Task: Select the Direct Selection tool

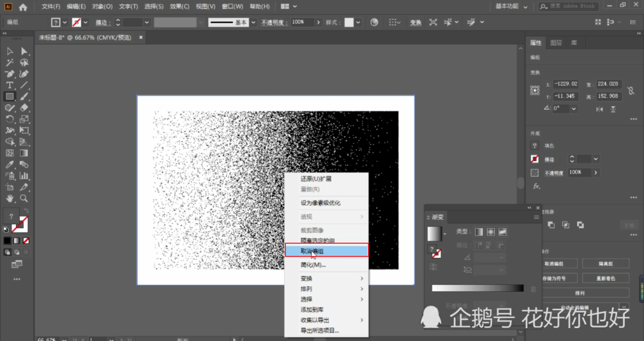Action: (24, 52)
